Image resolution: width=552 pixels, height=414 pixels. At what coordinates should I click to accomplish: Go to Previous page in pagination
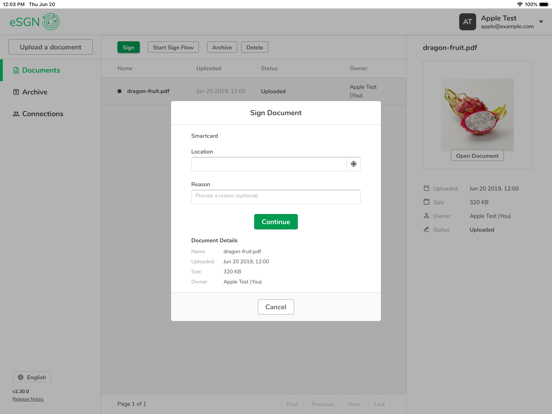coord(323,404)
